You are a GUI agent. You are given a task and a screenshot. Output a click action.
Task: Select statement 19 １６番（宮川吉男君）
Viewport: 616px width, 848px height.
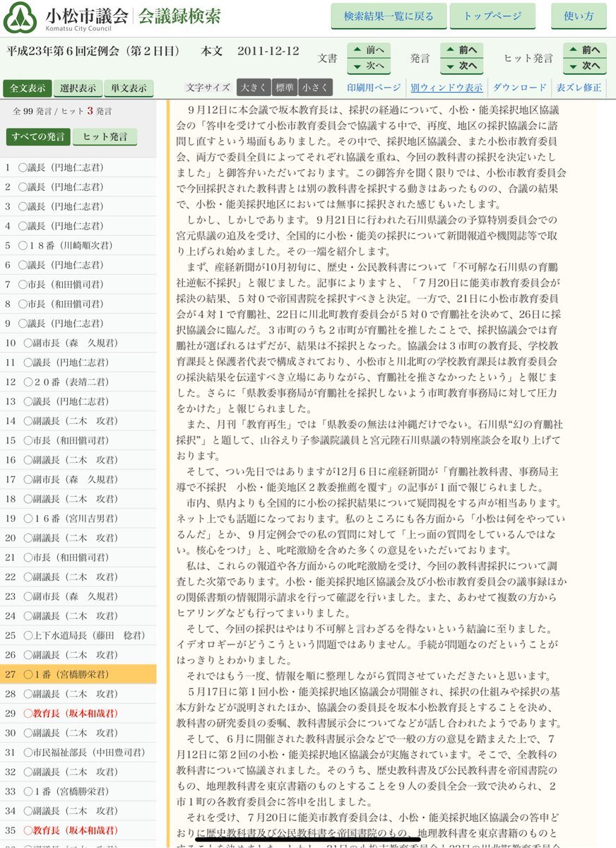[78, 518]
